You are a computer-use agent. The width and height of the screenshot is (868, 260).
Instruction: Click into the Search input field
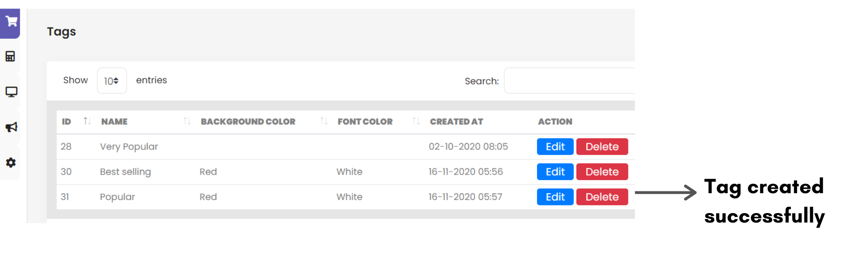pos(569,81)
